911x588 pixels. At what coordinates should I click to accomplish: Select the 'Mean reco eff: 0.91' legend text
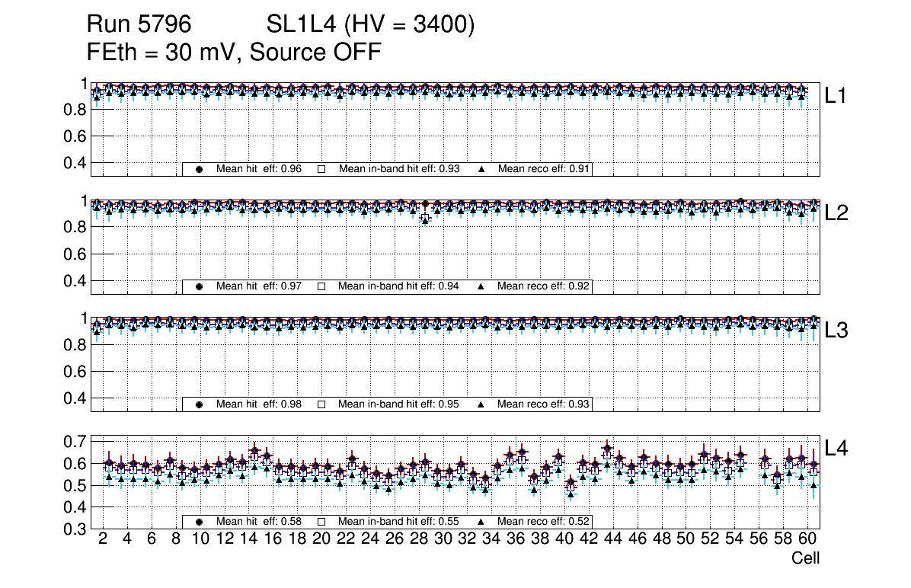[x=544, y=169]
